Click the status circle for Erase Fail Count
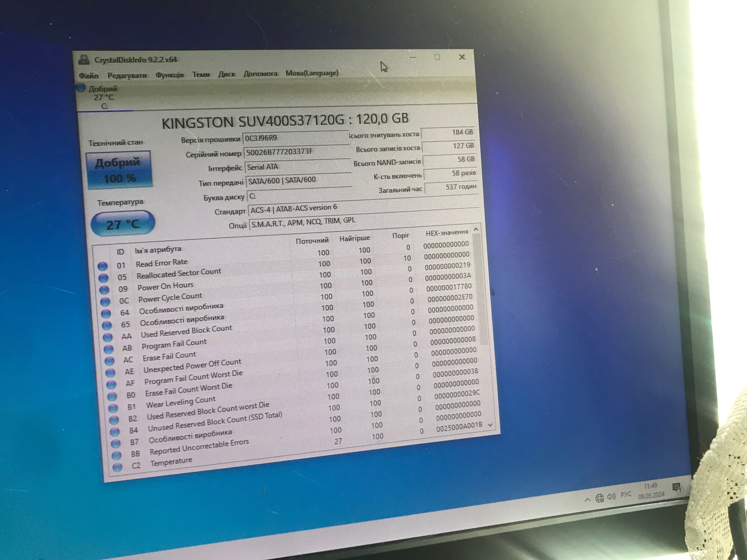 click(x=109, y=361)
